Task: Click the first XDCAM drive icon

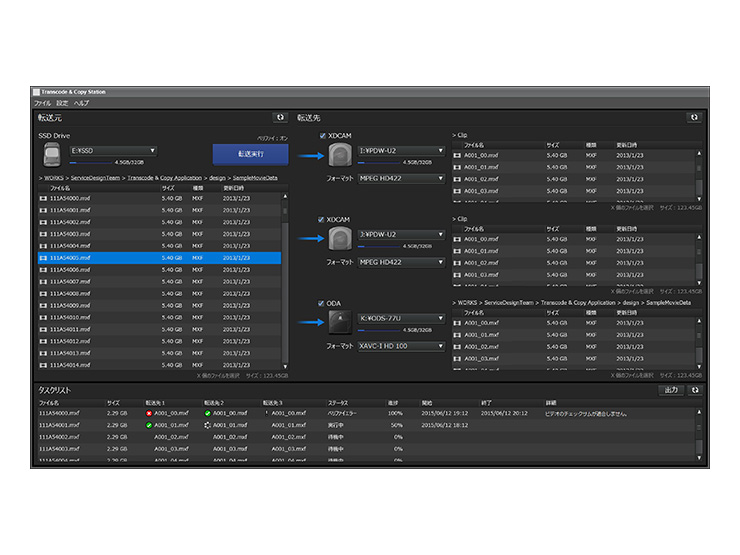Action: click(x=339, y=155)
